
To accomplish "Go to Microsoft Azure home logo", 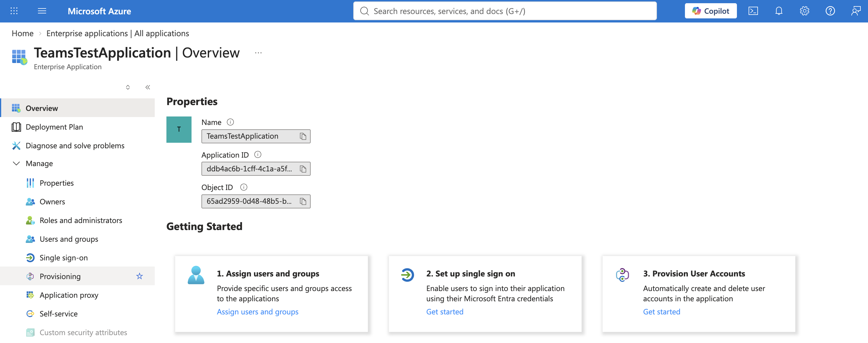I will click(99, 11).
